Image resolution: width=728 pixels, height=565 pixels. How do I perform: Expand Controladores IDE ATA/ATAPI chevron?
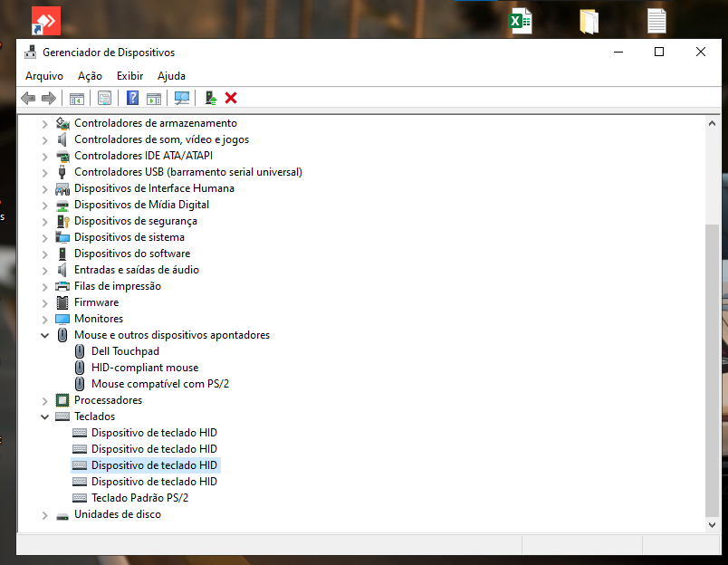[44, 156]
